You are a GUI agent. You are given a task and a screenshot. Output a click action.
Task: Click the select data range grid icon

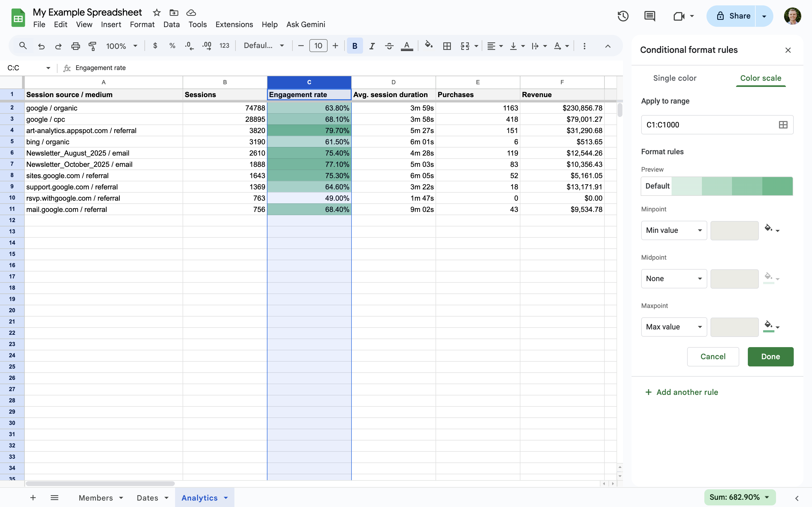[783, 125]
